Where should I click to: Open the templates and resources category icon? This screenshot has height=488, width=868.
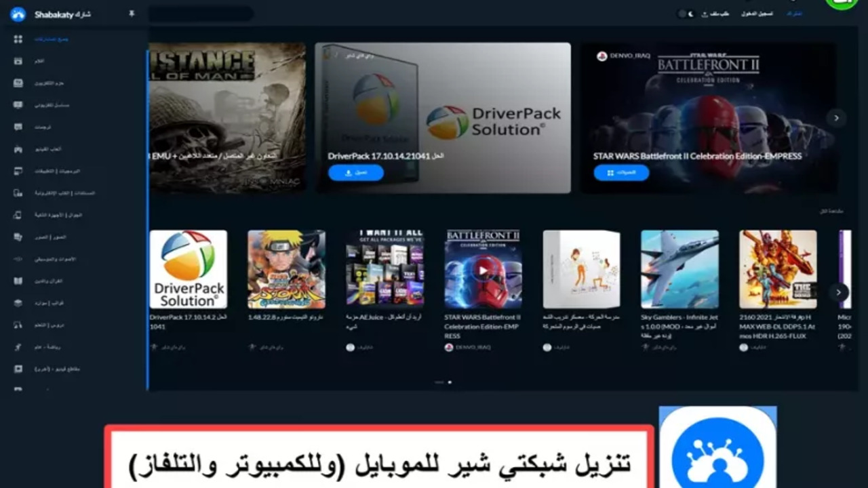18,303
